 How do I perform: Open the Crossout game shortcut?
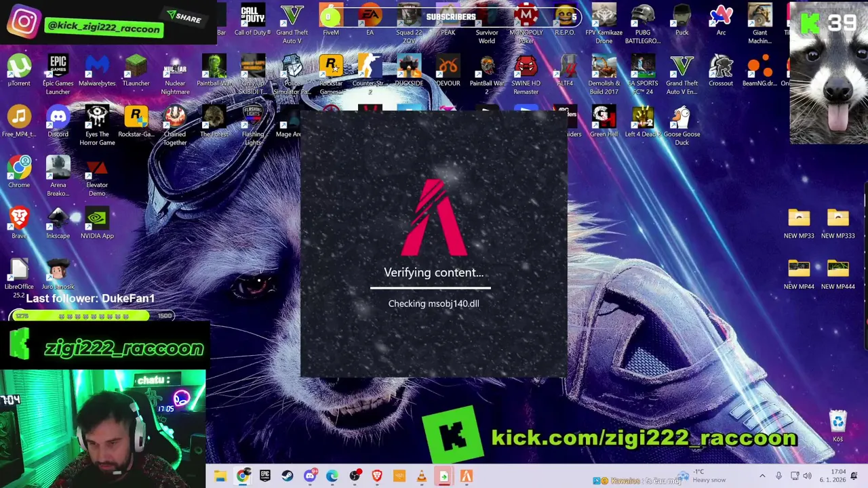coord(721,71)
